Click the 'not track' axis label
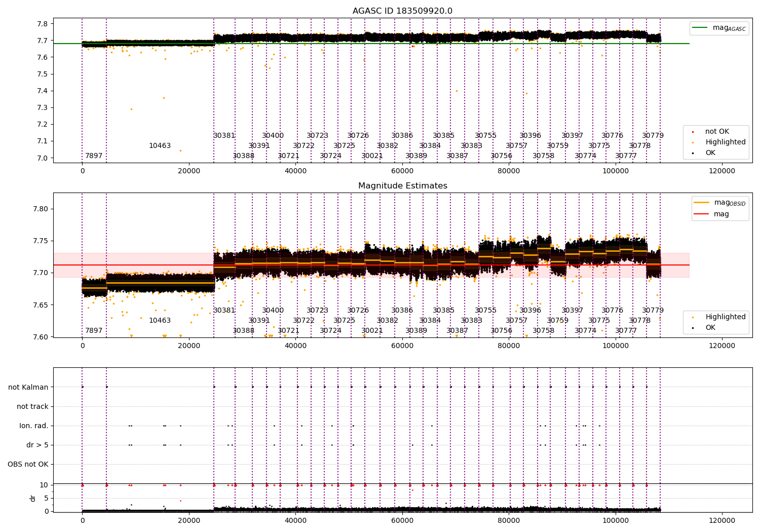 32,406
